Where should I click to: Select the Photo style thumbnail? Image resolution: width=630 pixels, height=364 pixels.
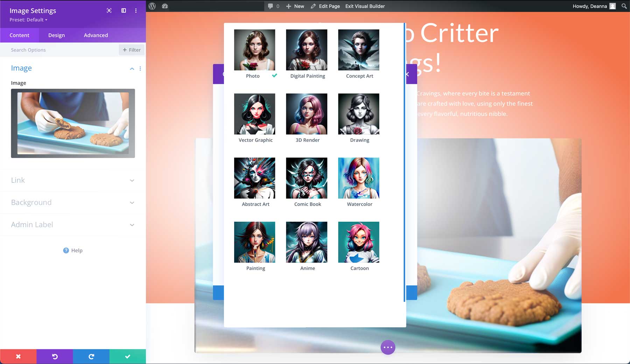[x=254, y=50]
